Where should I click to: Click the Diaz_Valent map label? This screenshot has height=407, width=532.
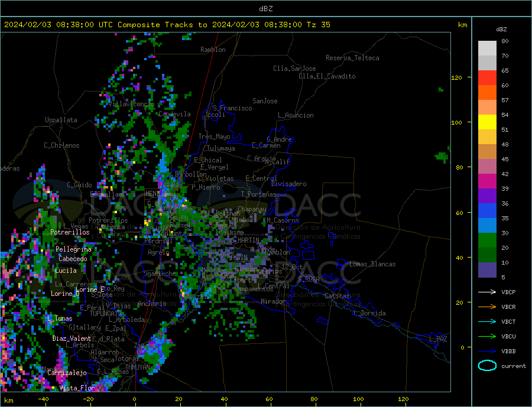point(72,338)
